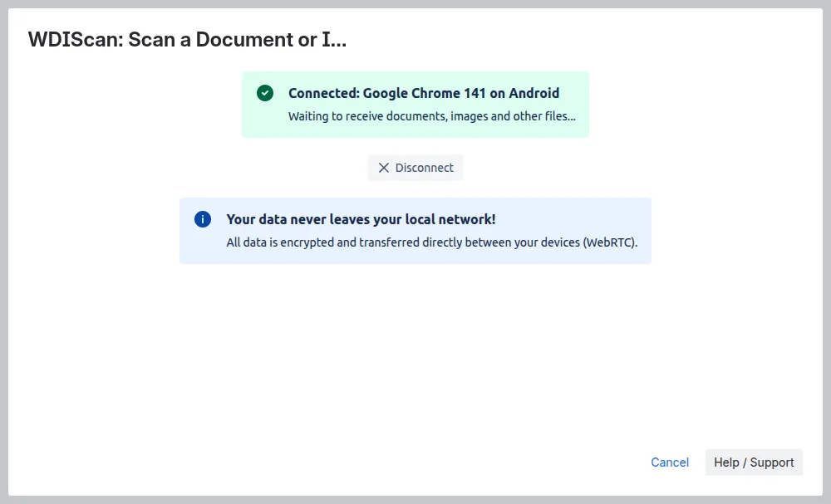Cancel the scan dialog
Viewport: 831px width, 504px height.
tap(669, 462)
